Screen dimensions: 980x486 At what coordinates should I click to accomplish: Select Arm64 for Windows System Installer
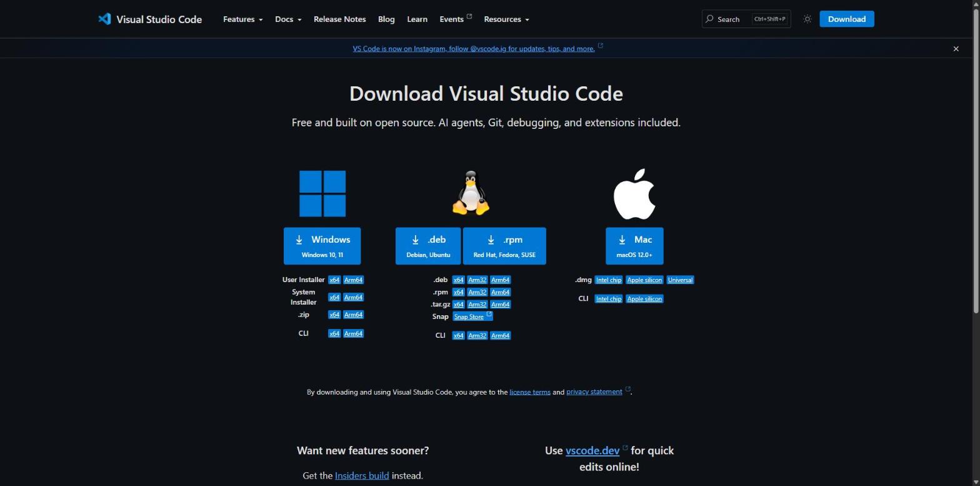[x=353, y=298]
